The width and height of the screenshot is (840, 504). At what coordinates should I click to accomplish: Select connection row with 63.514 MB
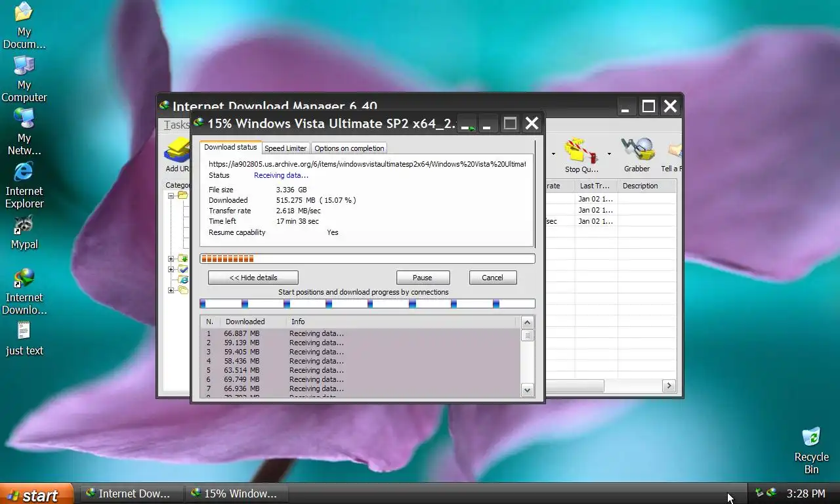pos(360,370)
